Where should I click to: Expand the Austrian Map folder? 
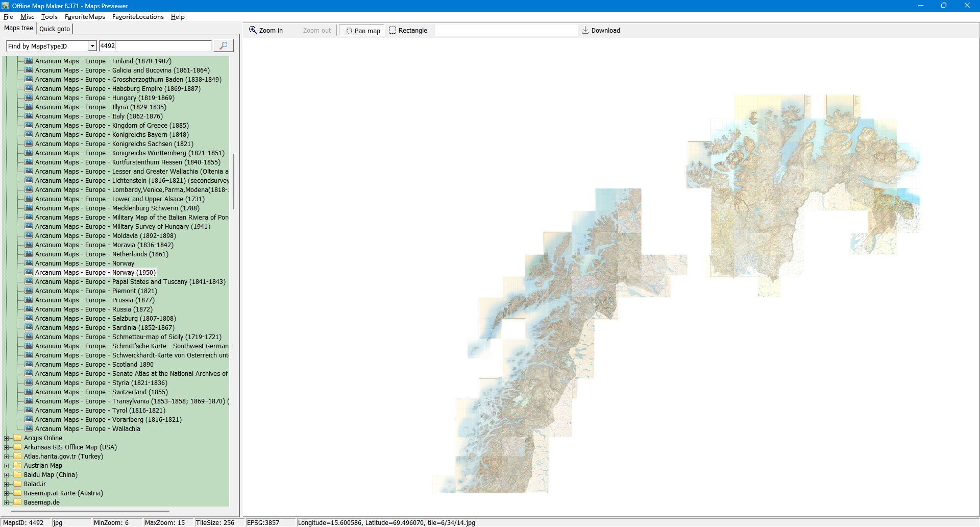coord(6,466)
